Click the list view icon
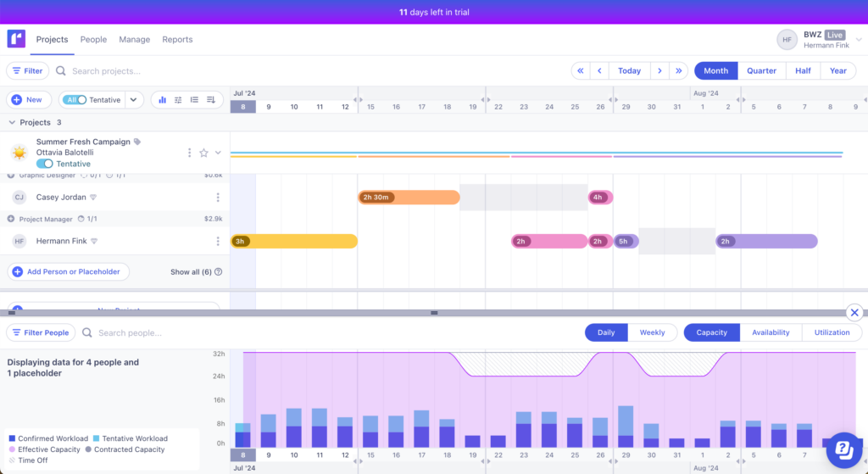 click(x=194, y=100)
